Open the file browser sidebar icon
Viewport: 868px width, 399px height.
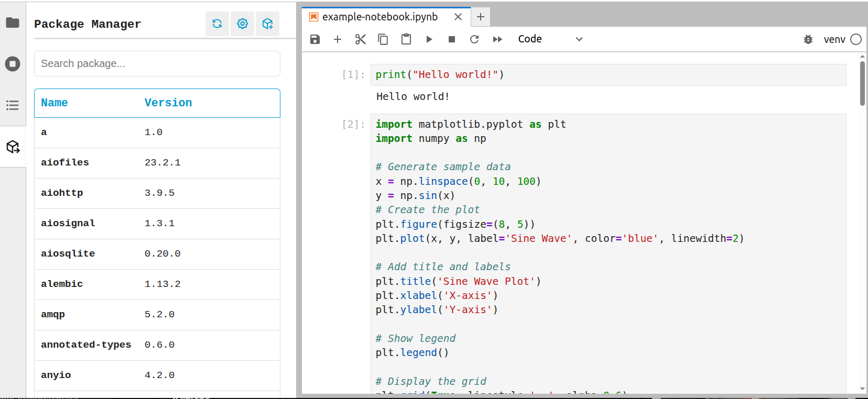(13, 23)
